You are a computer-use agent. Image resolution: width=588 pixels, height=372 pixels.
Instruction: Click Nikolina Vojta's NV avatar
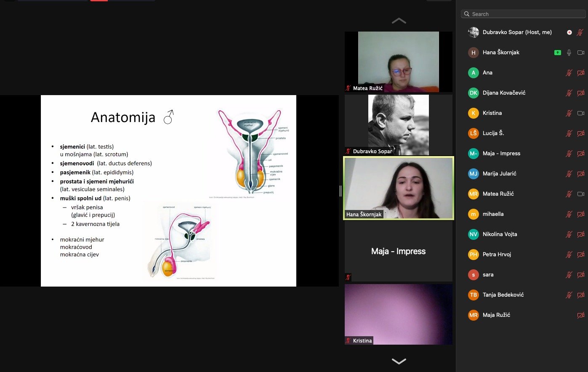click(474, 234)
